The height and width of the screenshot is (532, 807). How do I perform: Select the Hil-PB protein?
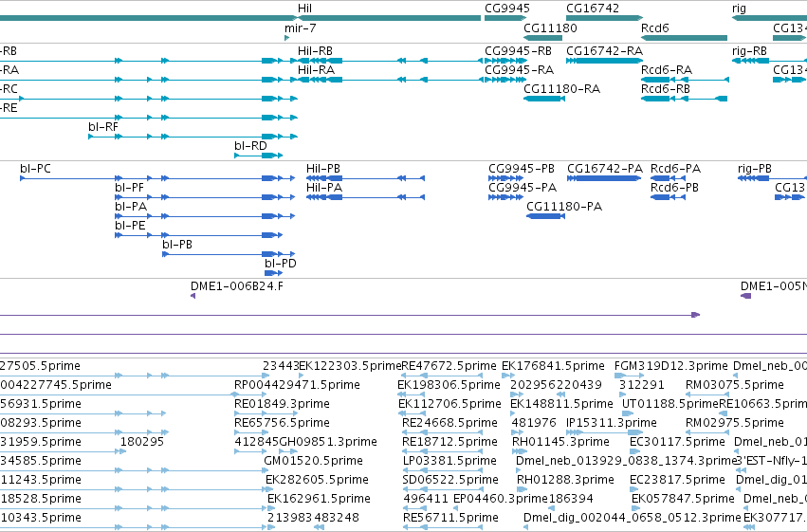pyautogui.click(x=365, y=178)
